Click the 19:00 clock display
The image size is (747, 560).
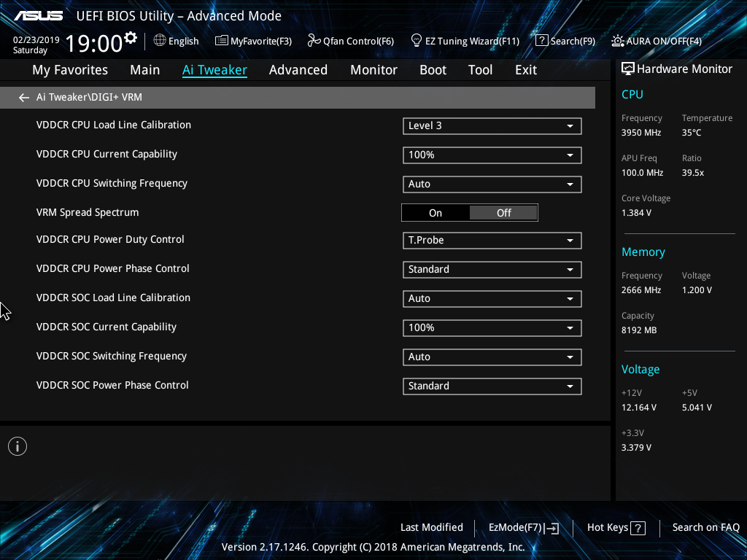point(94,43)
